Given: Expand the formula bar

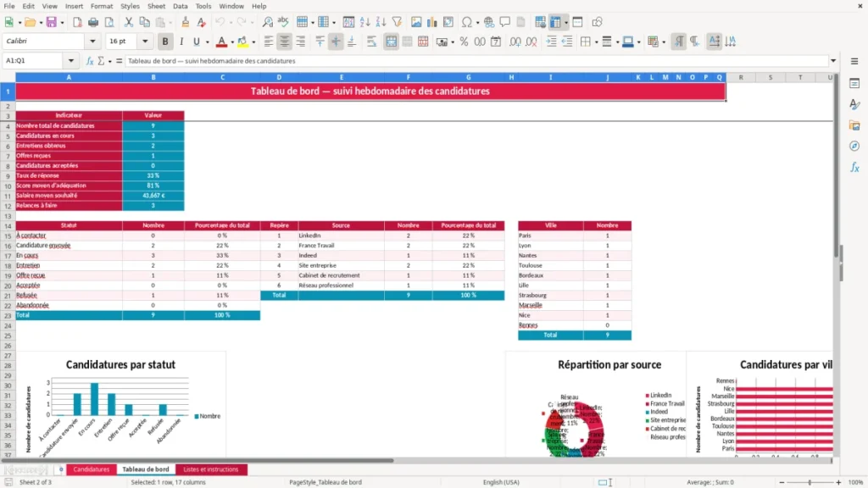Looking at the screenshot, I should coord(833,61).
